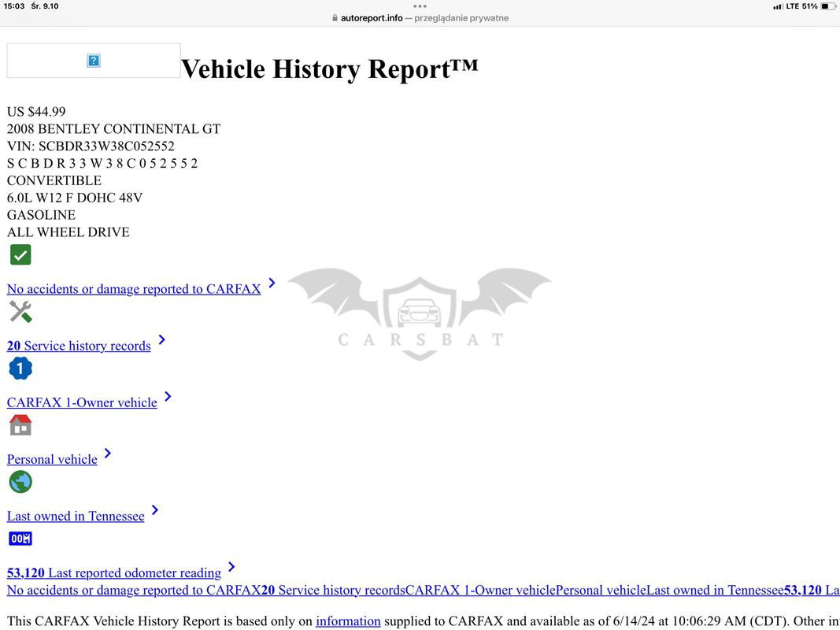Viewport: 840px width, 630px height.
Task: Expand chevron beside No accidents reported link
Action: (272, 283)
